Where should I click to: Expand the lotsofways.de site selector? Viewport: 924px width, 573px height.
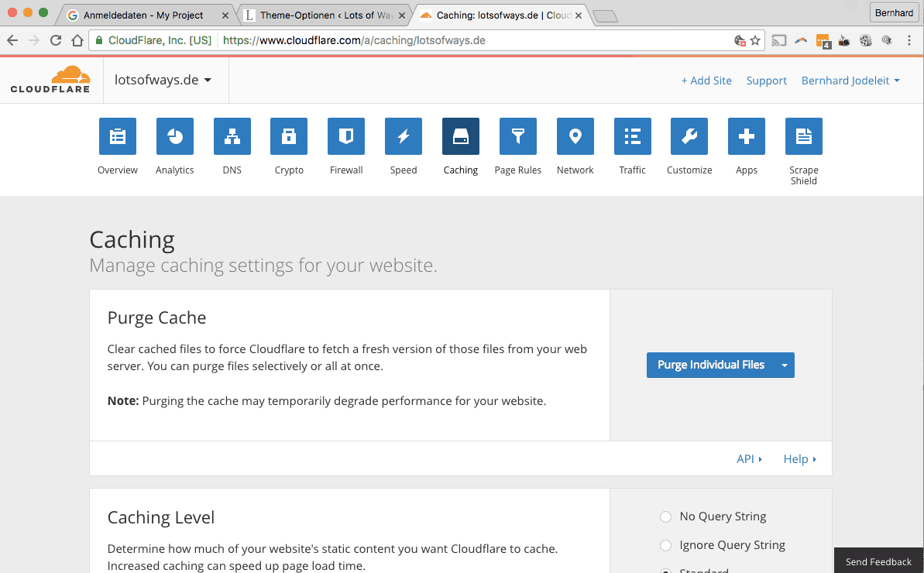pos(163,80)
